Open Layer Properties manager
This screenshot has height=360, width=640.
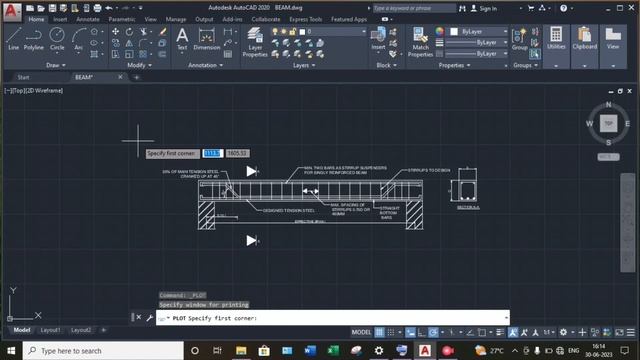point(255,42)
